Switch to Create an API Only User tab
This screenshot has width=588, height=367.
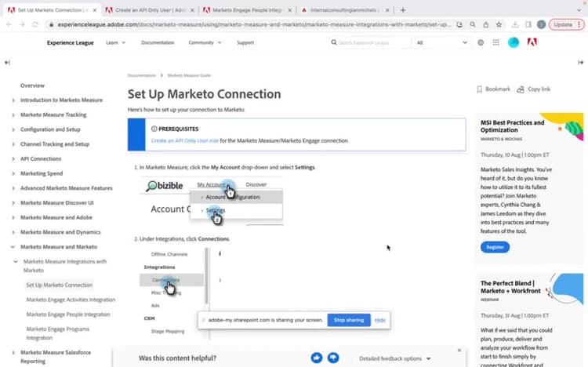pos(150,10)
